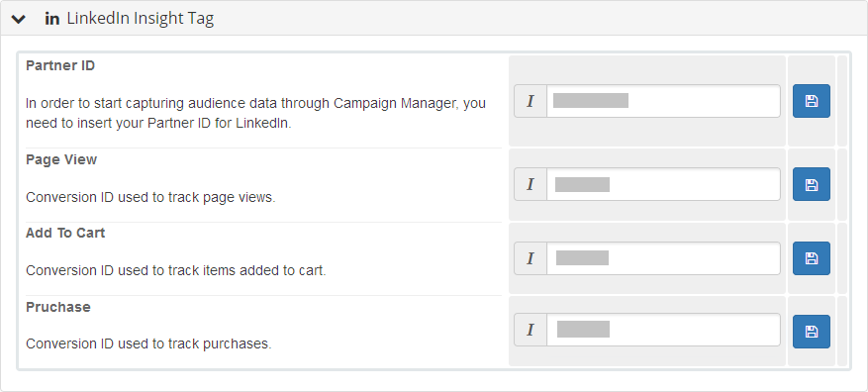Focus the Pruchase conversion ID input
The width and height of the screenshot is (868, 392).
663,330
